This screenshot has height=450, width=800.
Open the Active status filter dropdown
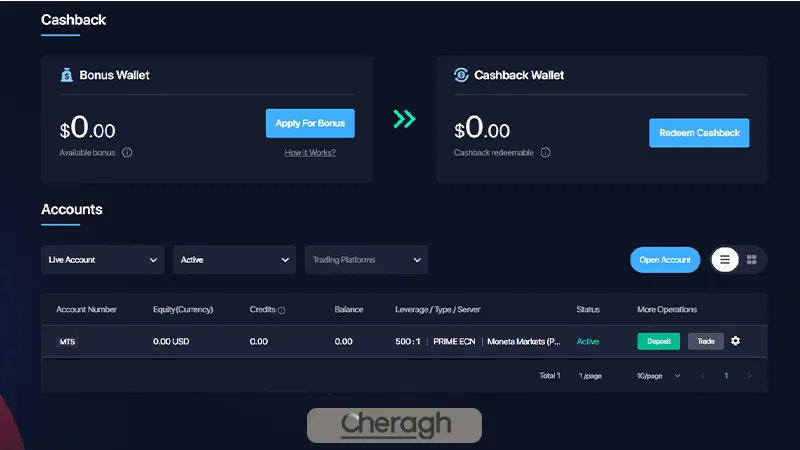(235, 260)
